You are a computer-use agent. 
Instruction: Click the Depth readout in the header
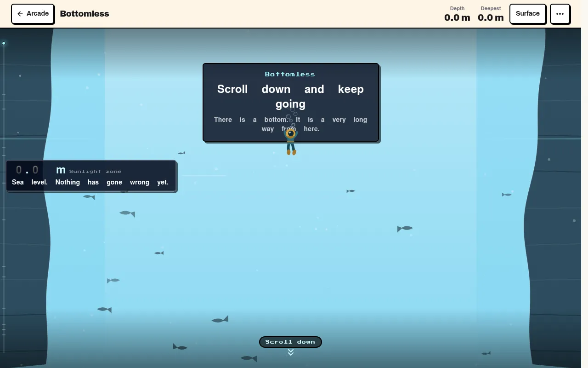(457, 14)
